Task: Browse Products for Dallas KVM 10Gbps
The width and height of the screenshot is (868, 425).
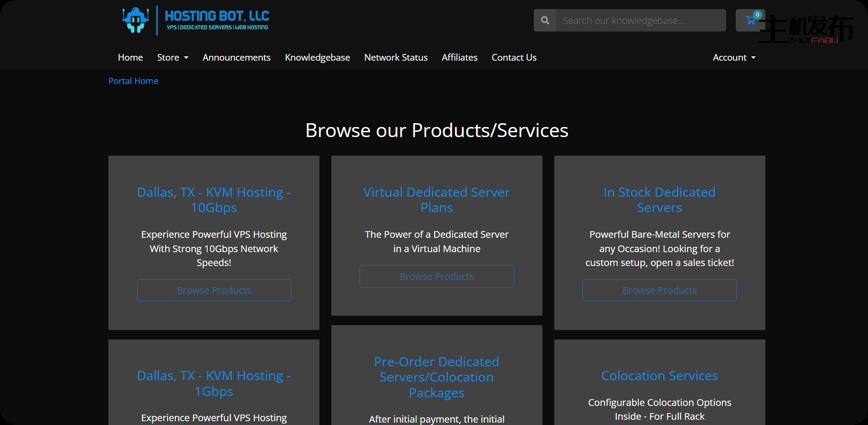Action: pyautogui.click(x=214, y=290)
